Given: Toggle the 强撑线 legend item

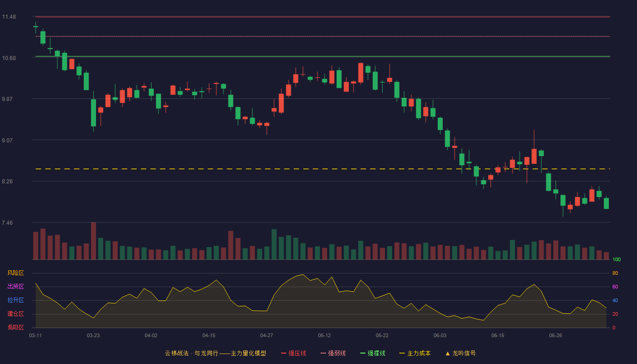Looking at the screenshot, I should click(373, 353).
